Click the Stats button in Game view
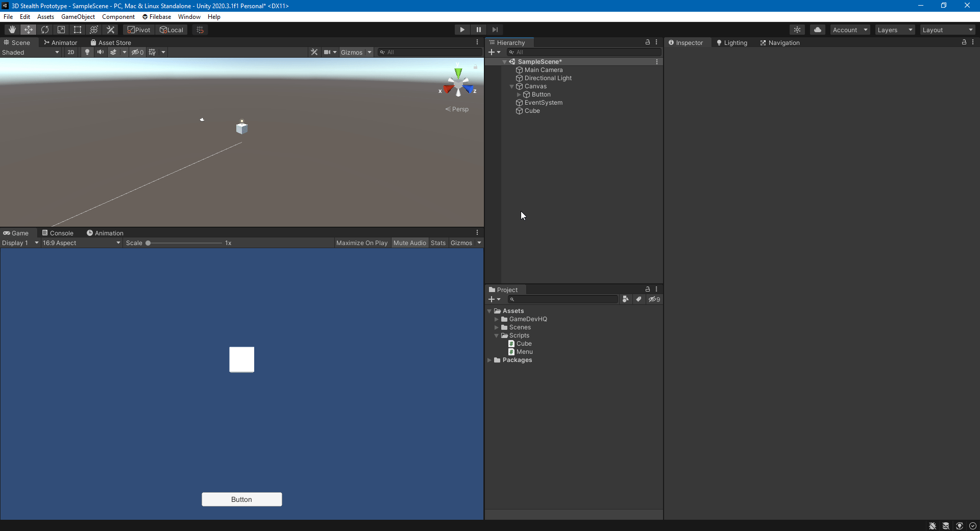Viewport: 980px width, 531px height. click(x=438, y=243)
